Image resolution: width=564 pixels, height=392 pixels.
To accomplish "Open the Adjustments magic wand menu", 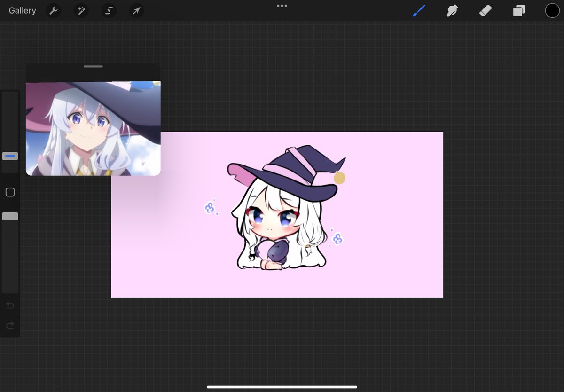I will click(x=81, y=10).
